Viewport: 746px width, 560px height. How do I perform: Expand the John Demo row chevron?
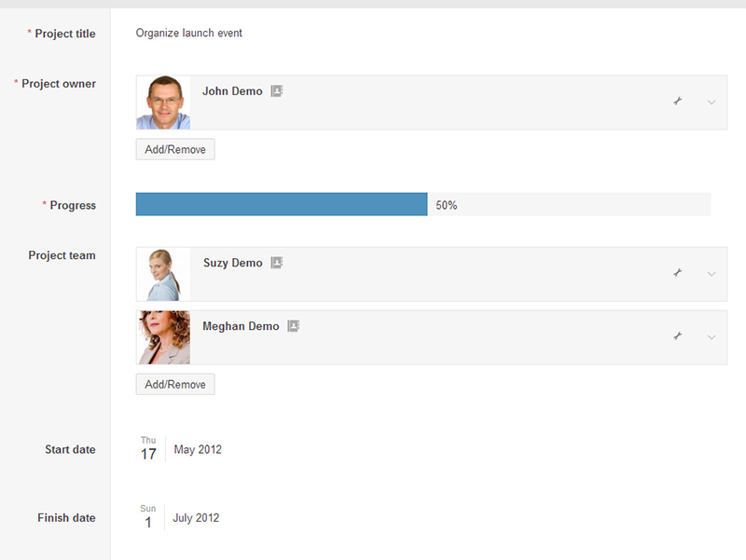[x=711, y=102]
